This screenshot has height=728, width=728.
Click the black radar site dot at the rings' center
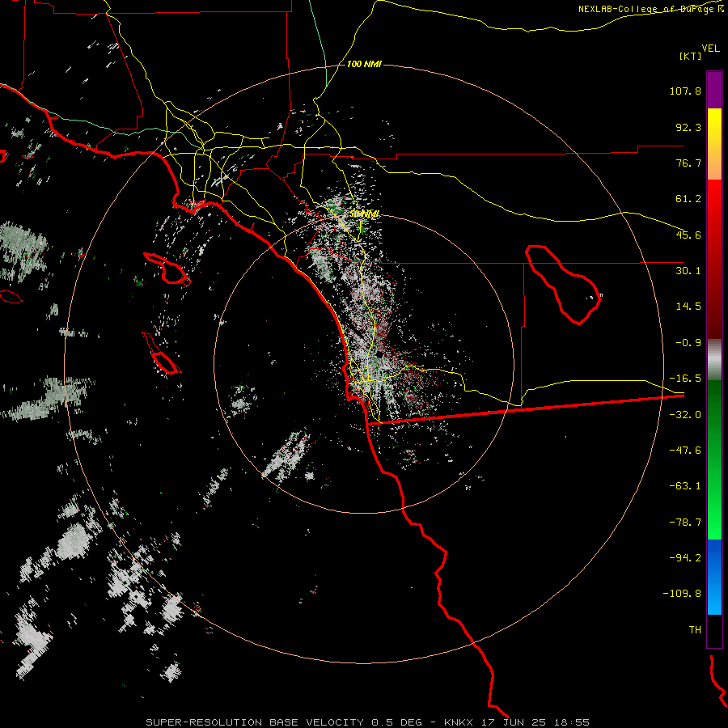point(379,353)
